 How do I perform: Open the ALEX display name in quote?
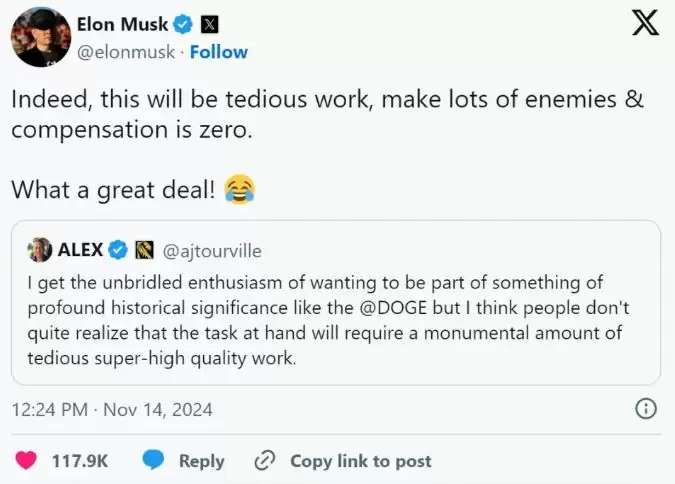coord(80,249)
